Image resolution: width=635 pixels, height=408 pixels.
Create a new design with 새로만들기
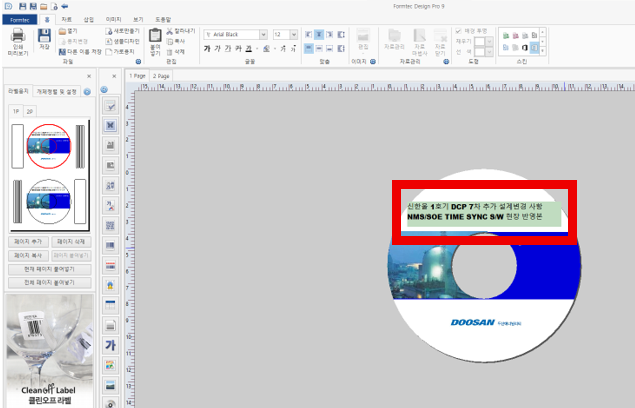[120, 31]
